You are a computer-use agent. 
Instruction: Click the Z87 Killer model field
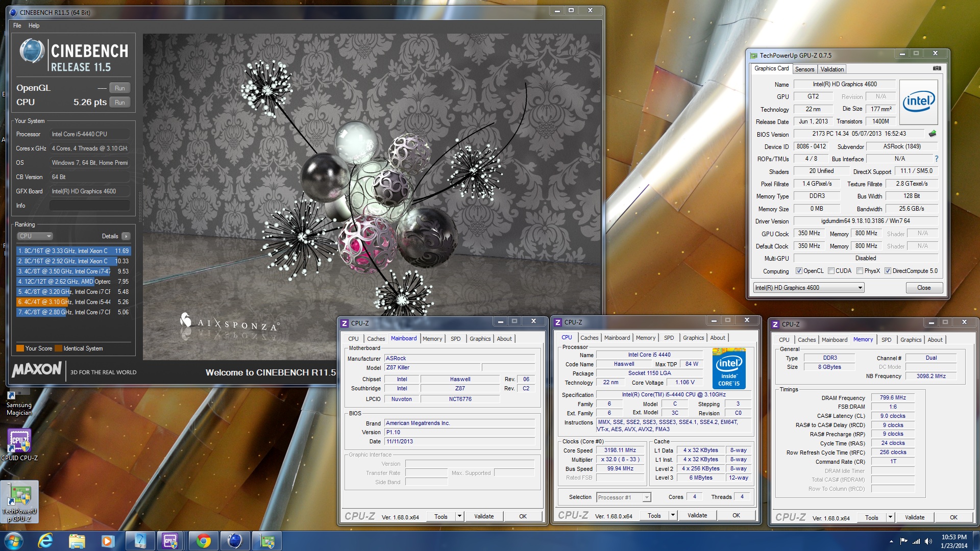[432, 367]
